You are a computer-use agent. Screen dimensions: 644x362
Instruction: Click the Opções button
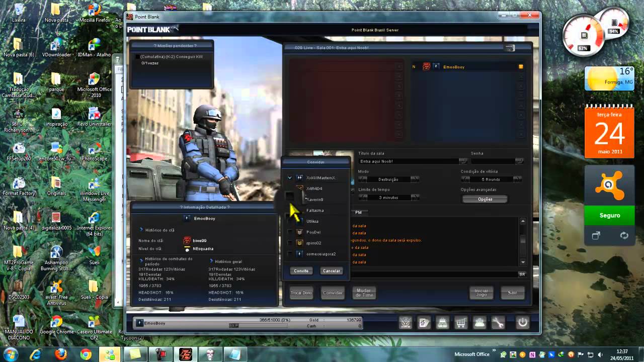pyautogui.click(x=485, y=199)
